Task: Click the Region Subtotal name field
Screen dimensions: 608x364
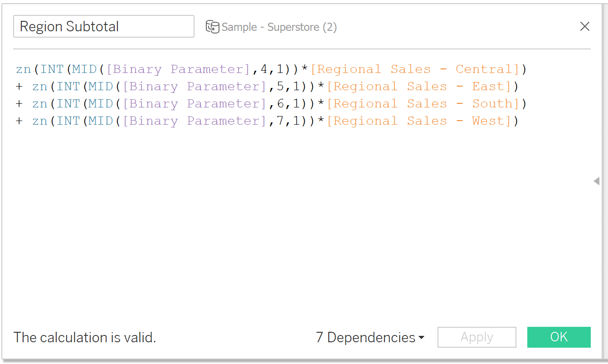Action: [x=103, y=27]
